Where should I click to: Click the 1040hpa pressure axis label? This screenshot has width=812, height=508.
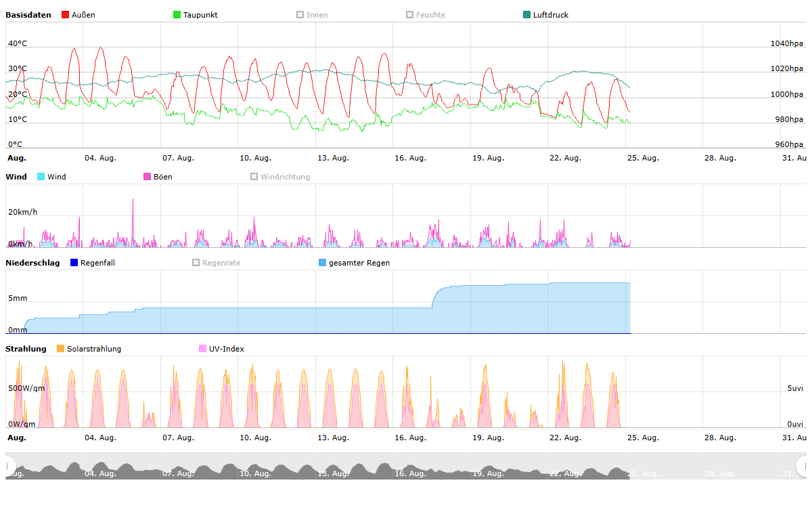coord(787,43)
